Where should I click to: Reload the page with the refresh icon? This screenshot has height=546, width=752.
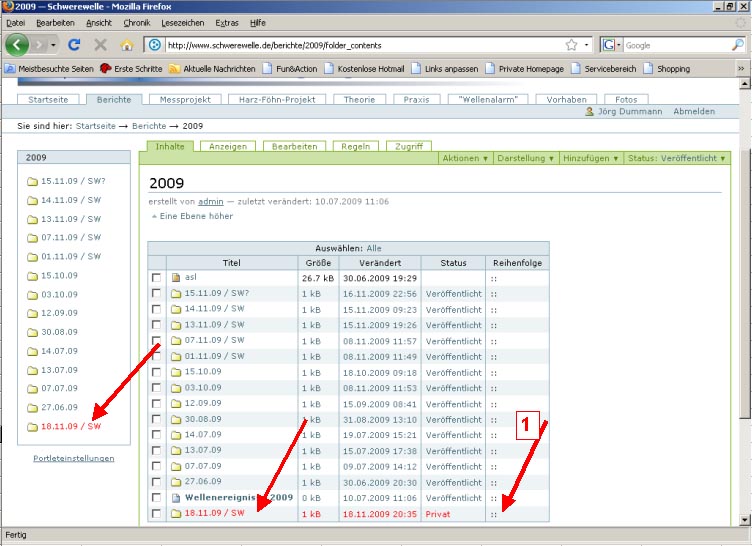pyautogui.click(x=74, y=45)
